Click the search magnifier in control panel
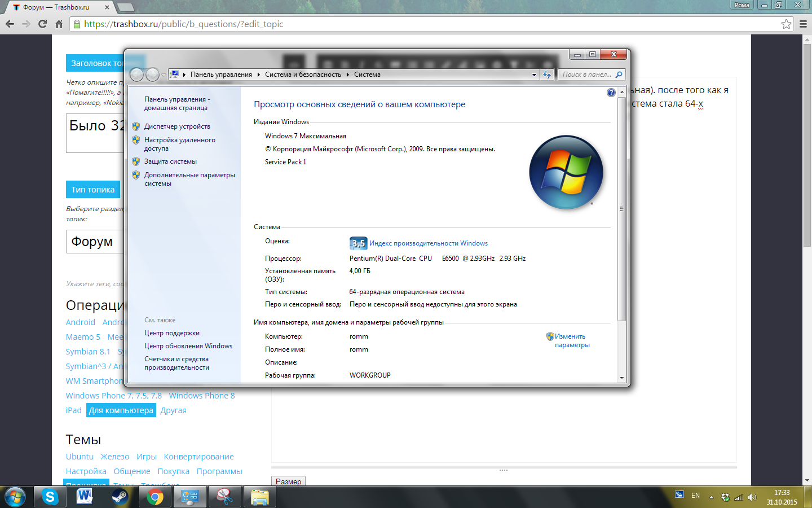 point(619,75)
